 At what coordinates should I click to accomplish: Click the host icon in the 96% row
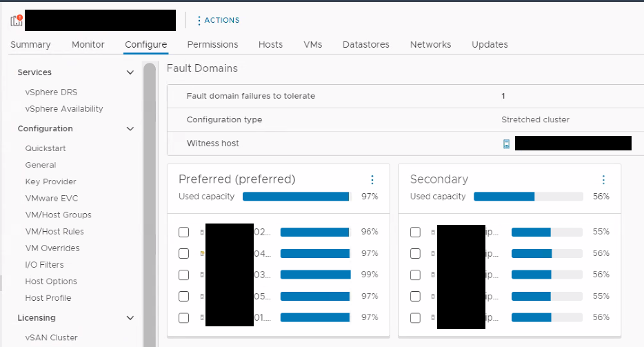(202, 232)
